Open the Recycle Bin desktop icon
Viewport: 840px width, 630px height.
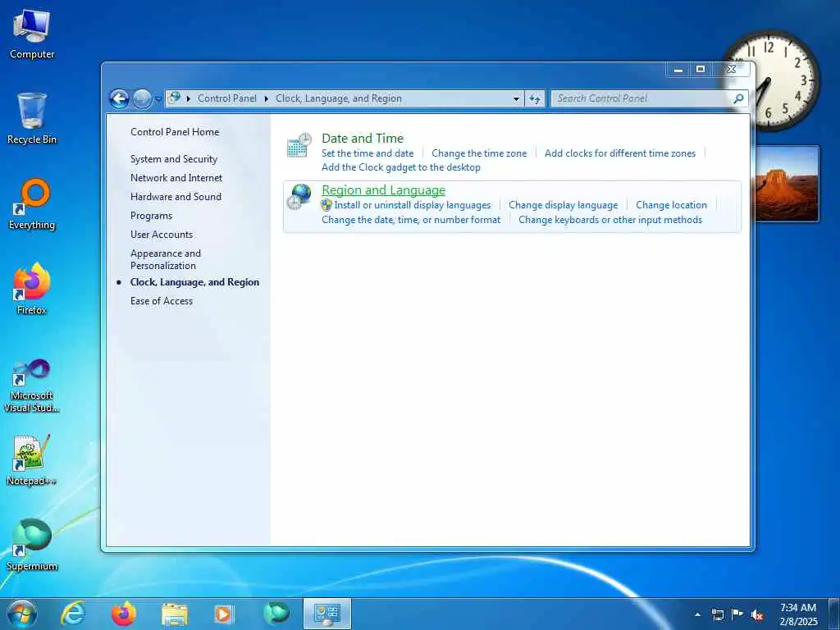pos(32,119)
